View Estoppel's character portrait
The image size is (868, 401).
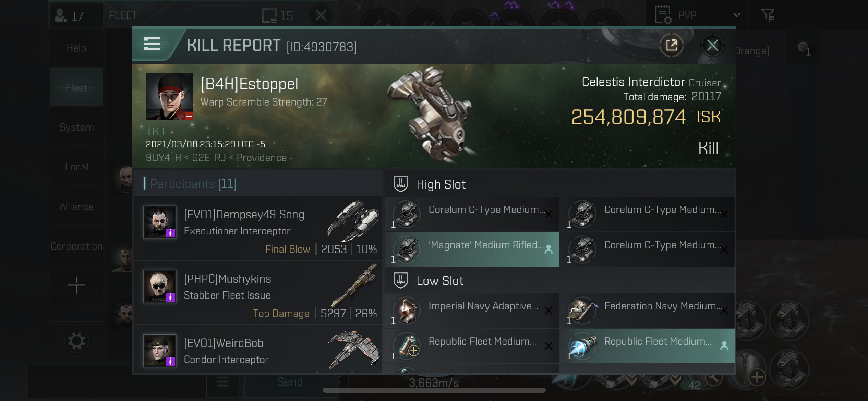click(170, 97)
